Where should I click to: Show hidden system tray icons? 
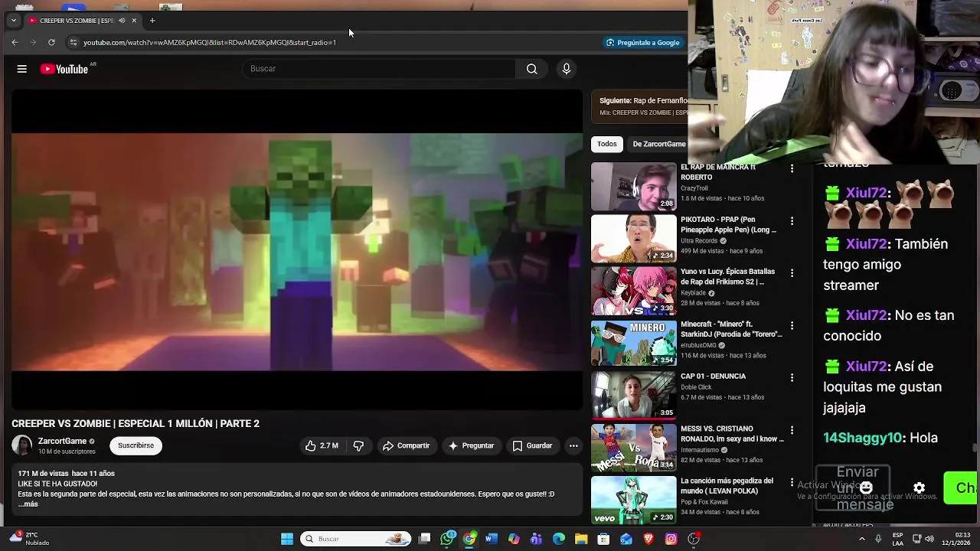click(862, 539)
